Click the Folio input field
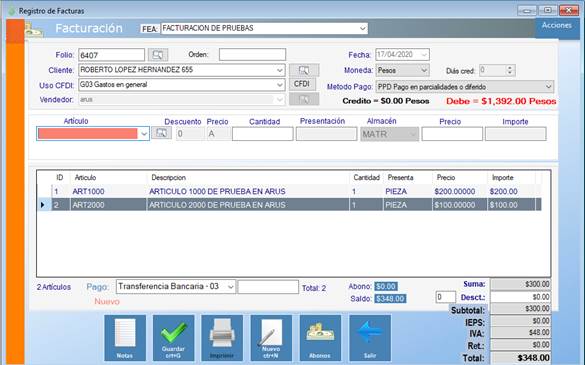Viewport: 585px width, 365px height. point(112,55)
